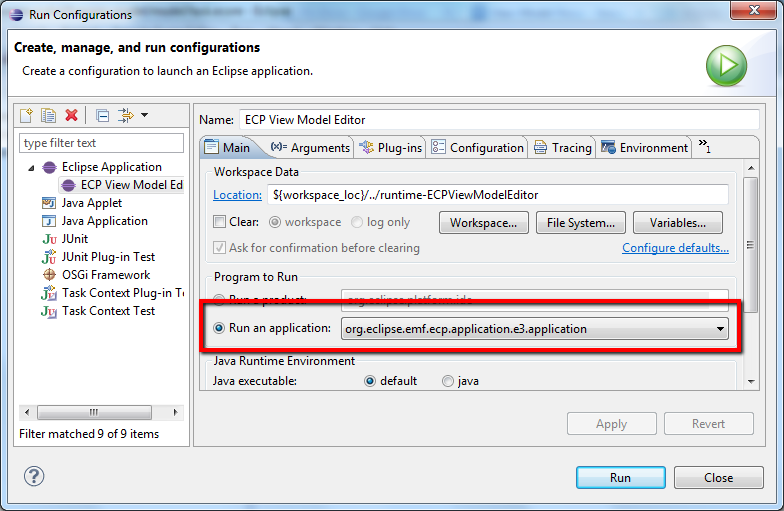Click the Revert button
Viewport: 784px width, 511px height.
708,424
